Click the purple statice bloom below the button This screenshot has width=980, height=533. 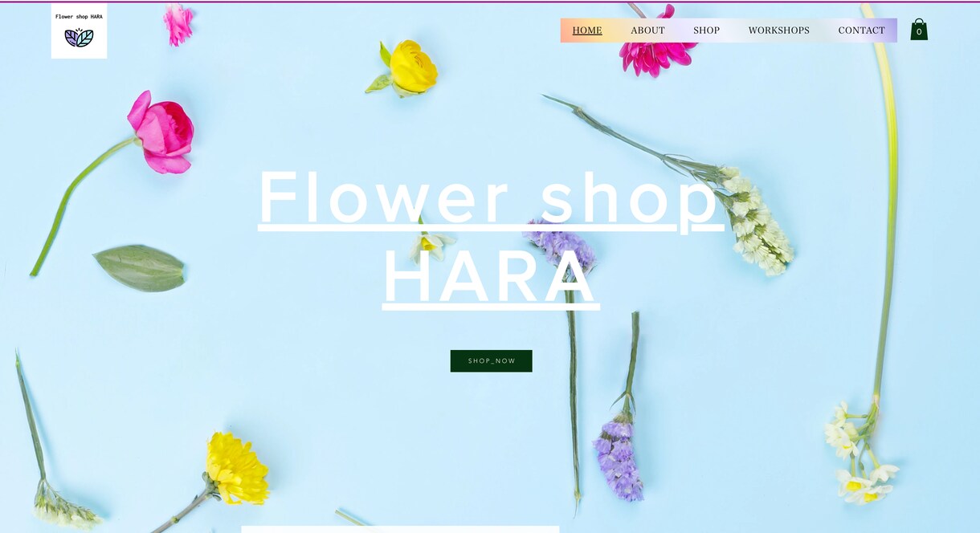click(x=617, y=461)
